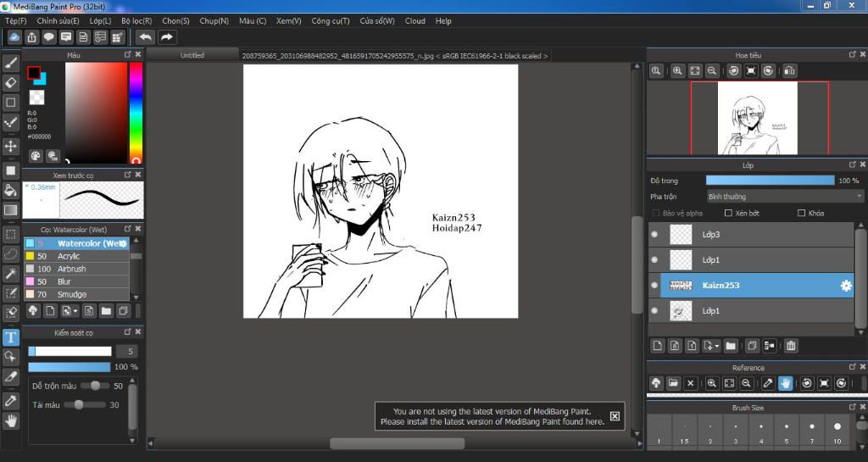Open Kaizn253 layer settings gear
Screen dimensions: 868x462
click(846, 286)
